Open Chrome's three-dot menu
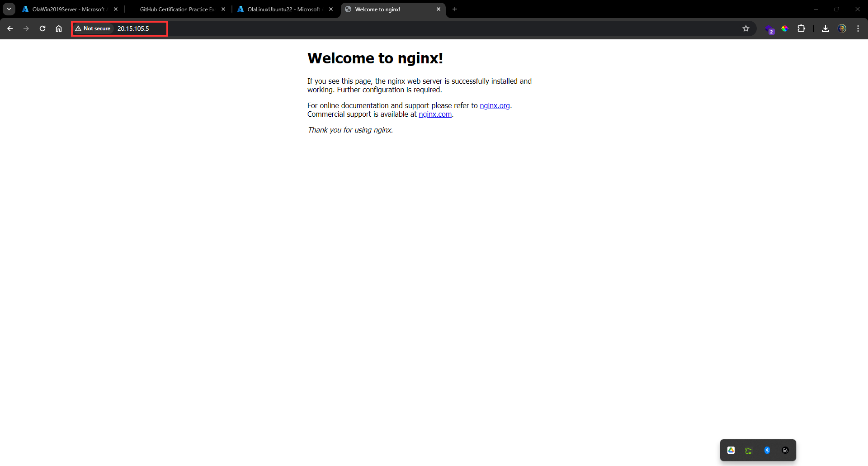 point(858,28)
